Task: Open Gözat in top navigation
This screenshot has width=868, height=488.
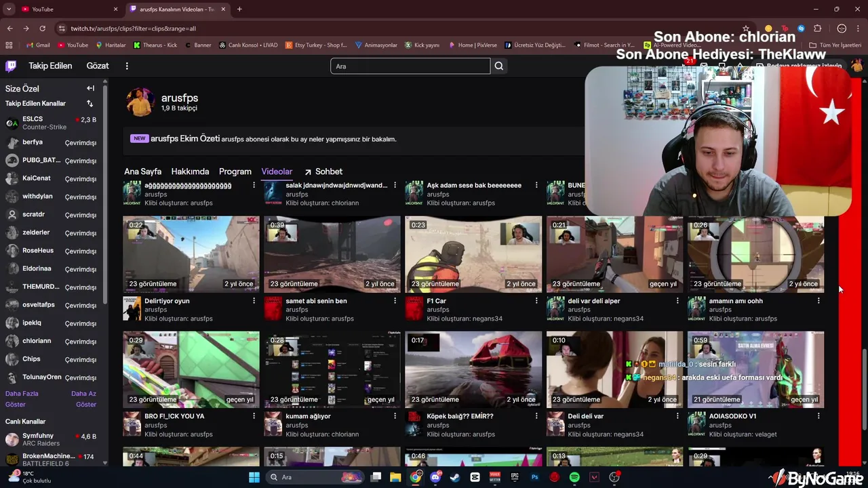Action: click(98, 66)
